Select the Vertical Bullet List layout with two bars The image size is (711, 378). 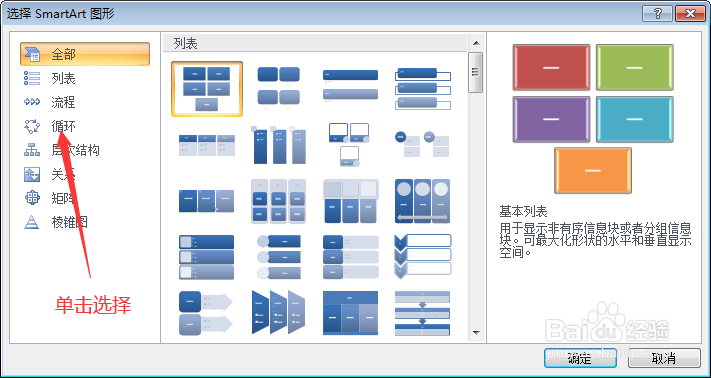pos(350,86)
